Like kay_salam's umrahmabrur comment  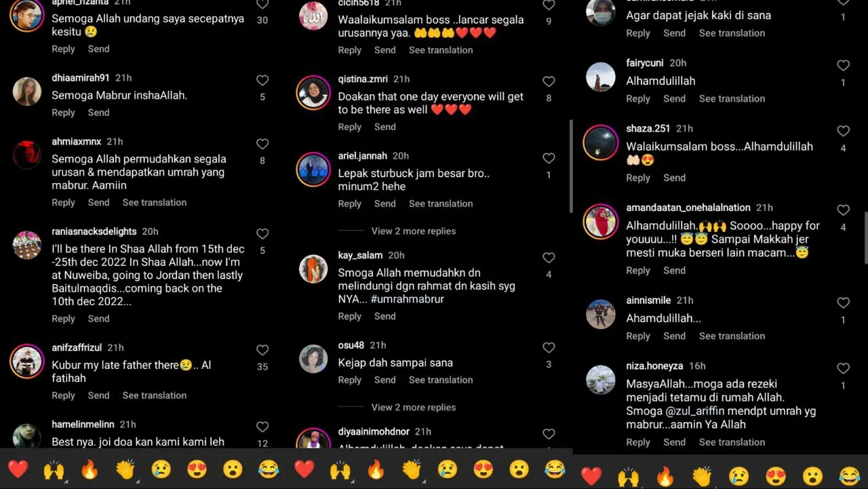[x=549, y=258]
